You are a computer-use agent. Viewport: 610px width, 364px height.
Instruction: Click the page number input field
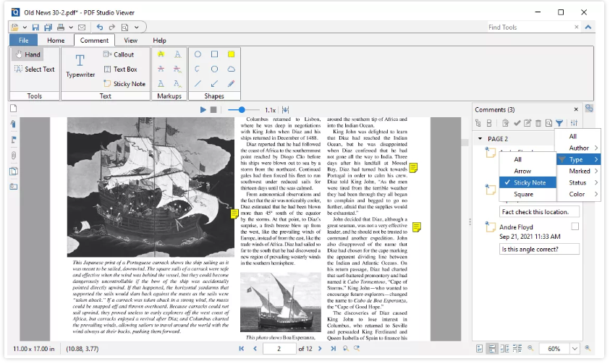(279, 350)
